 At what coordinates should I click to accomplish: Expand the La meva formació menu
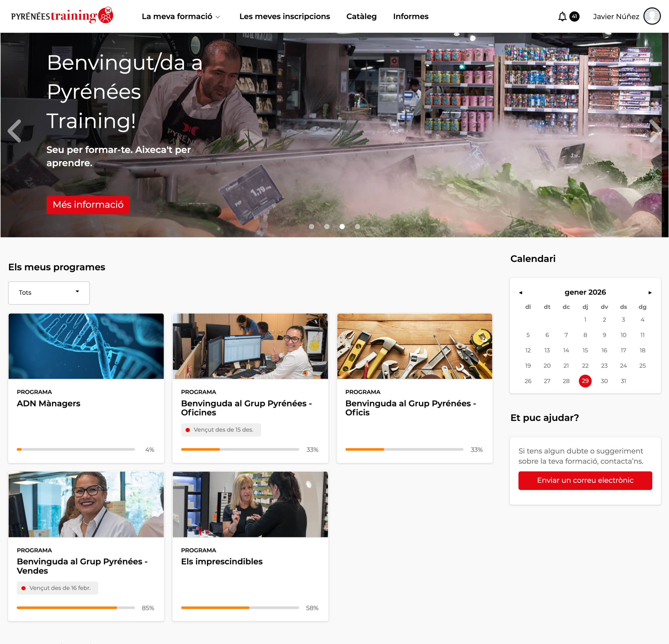[181, 16]
